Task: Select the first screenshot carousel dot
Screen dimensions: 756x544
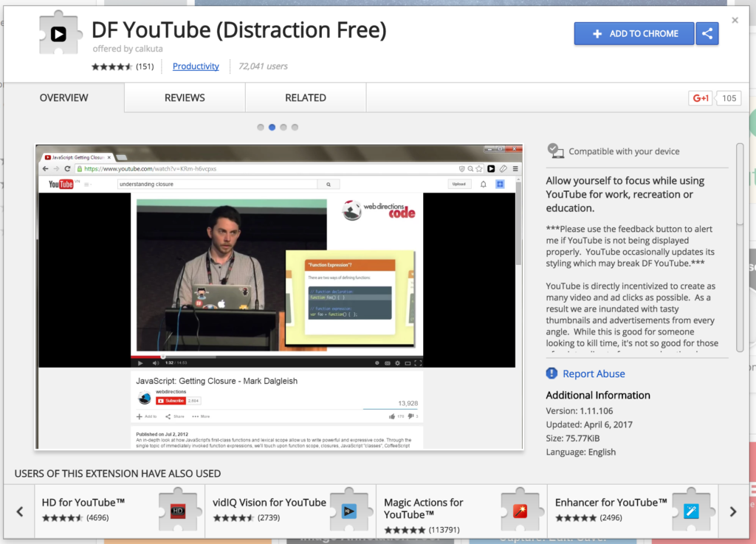Action: (261, 127)
